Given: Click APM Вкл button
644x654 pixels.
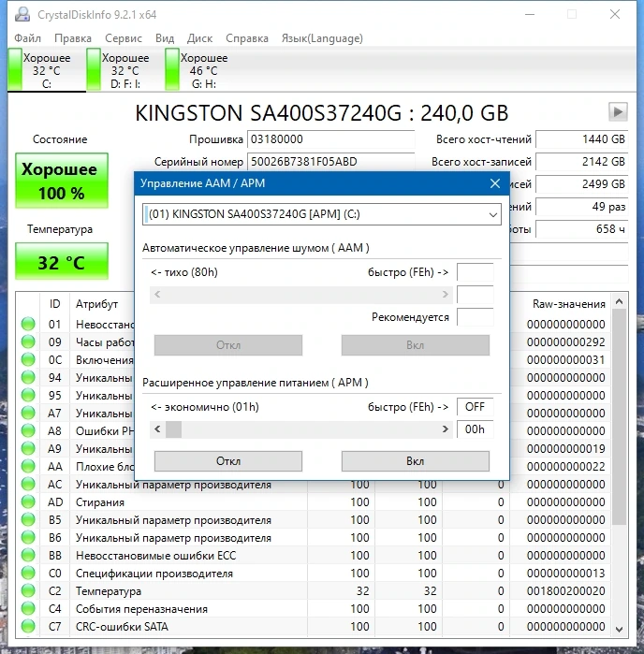Looking at the screenshot, I should 416,461.
